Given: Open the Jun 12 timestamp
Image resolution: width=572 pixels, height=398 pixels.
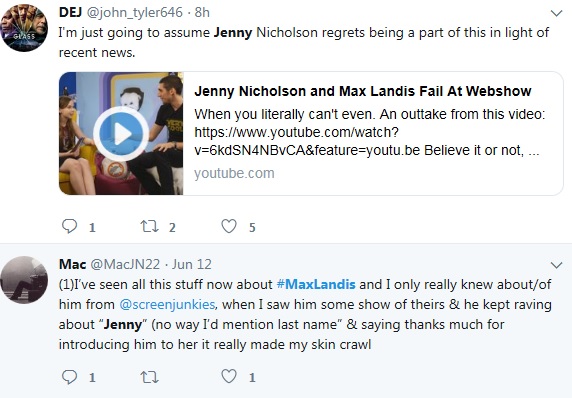Looking at the screenshot, I should tap(192, 264).
